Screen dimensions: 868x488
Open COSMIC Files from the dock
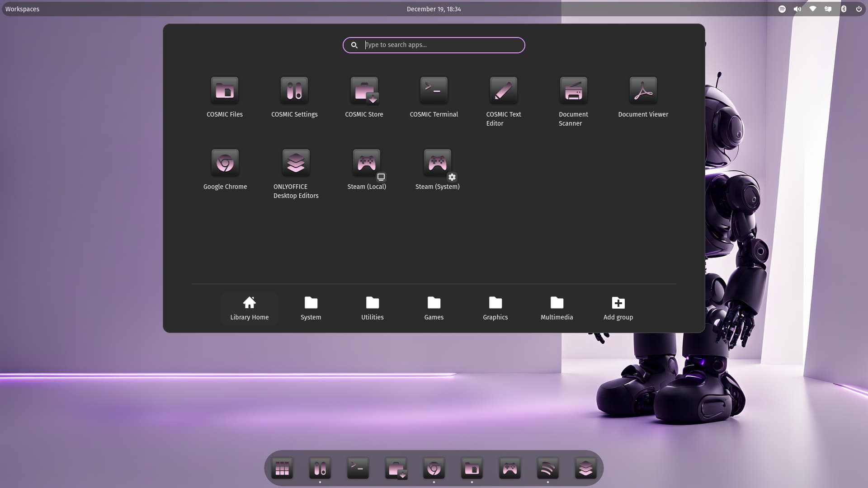472,469
